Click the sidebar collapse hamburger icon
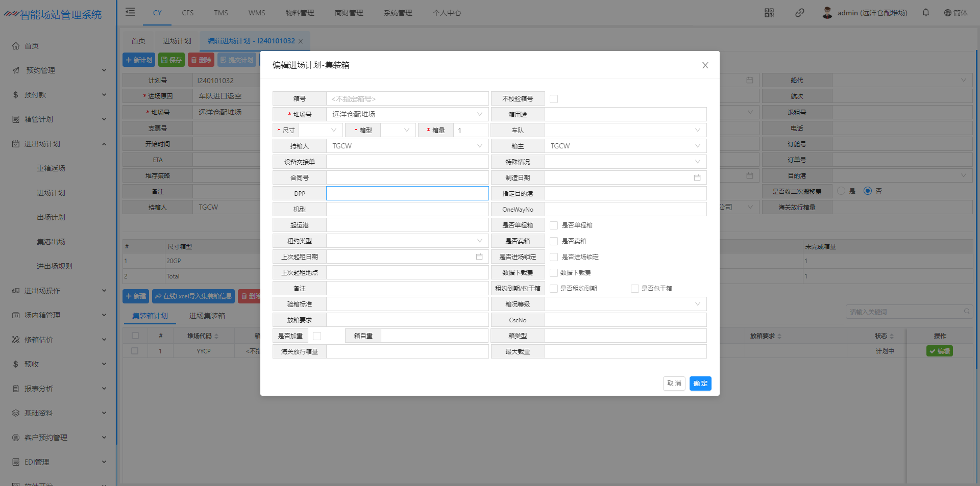This screenshot has width=980, height=486. (x=130, y=12)
